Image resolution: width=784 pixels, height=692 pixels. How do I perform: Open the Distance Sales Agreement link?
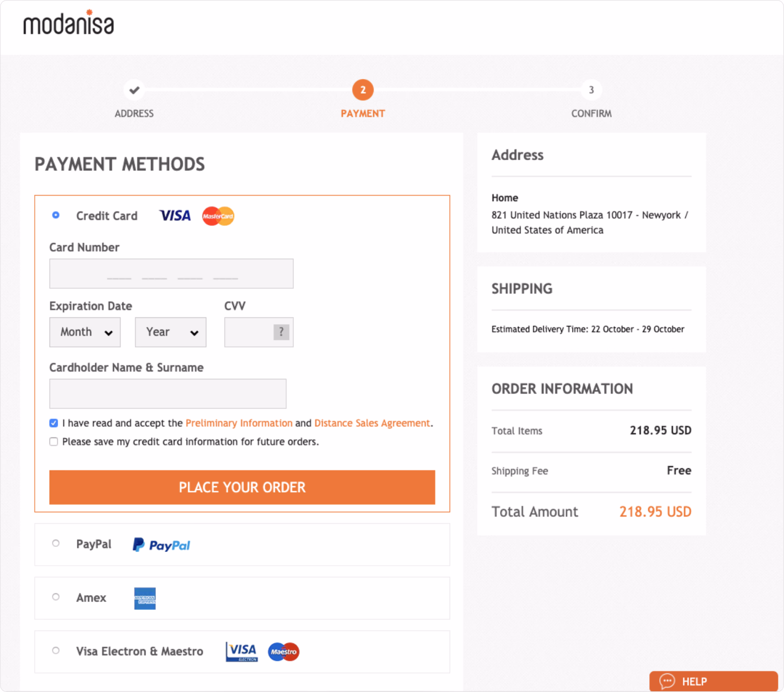coord(372,423)
